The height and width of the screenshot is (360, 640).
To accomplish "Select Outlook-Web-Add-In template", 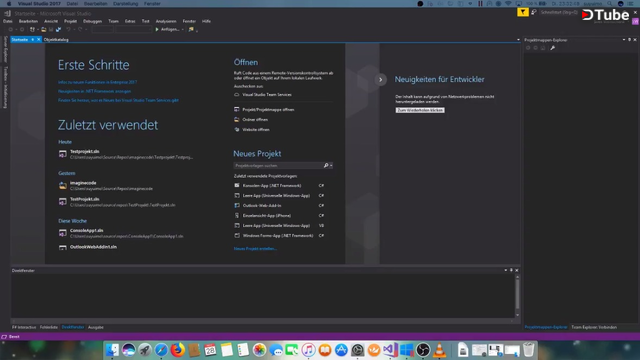I will [279, 205].
